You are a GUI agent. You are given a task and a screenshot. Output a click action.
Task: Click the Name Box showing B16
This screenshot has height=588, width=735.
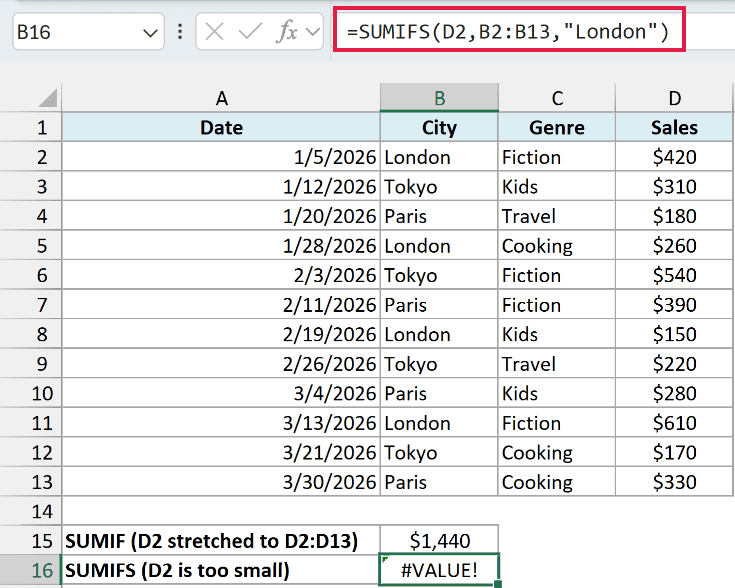(x=88, y=32)
